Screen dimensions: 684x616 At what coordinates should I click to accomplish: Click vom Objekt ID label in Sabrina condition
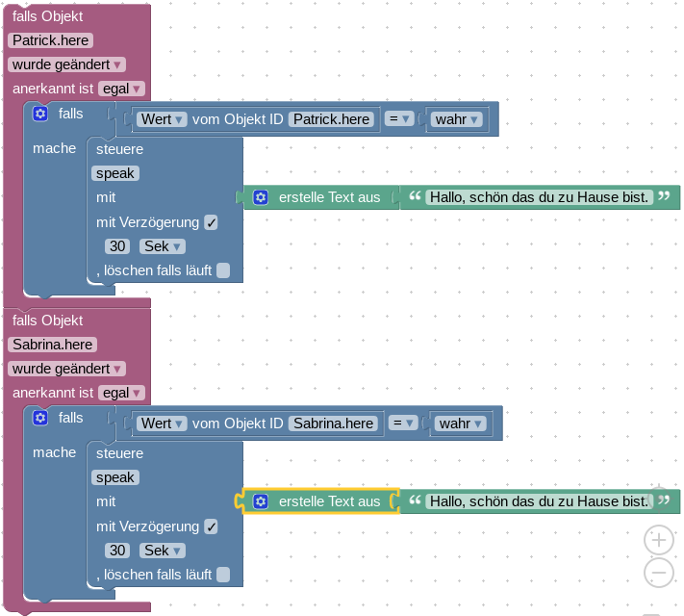coord(238,423)
